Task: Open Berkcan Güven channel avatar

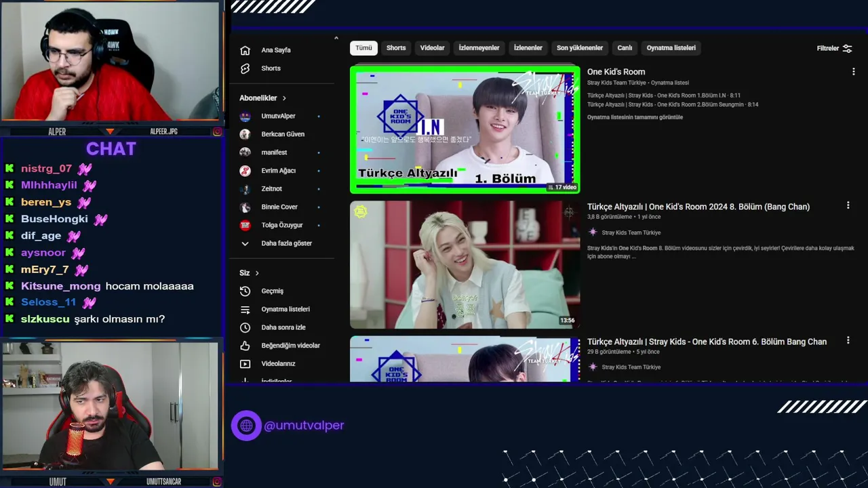Action: [x=245, y=134]
